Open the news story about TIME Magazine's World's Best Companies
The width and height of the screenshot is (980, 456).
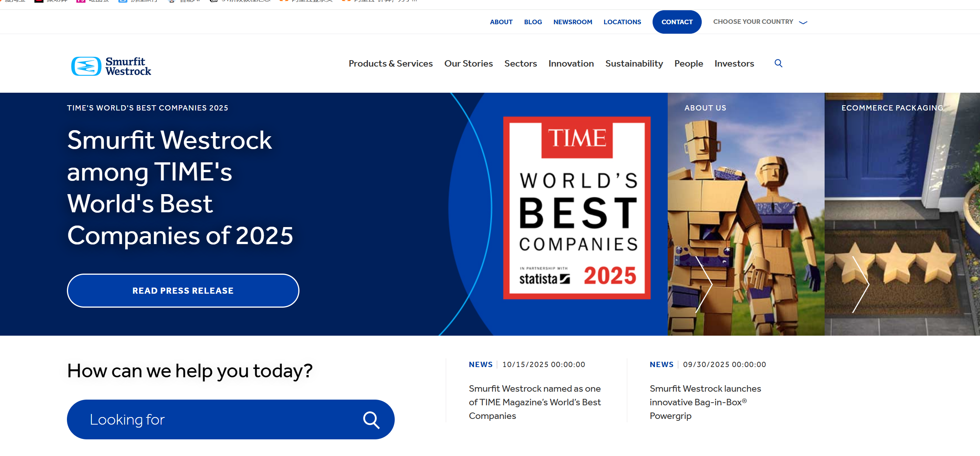535,402
